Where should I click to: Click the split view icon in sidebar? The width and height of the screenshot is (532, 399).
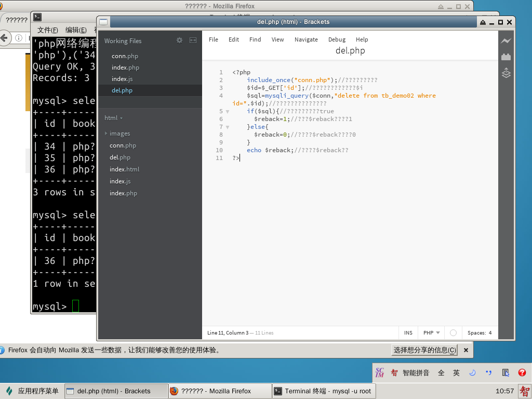tap(193, 41)
